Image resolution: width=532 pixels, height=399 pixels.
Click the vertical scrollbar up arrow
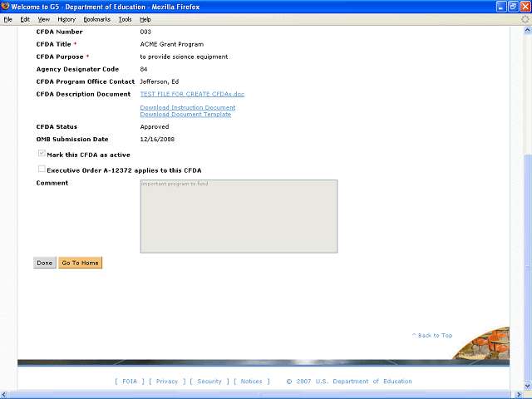pyautogui.click(x=528, y=30)
